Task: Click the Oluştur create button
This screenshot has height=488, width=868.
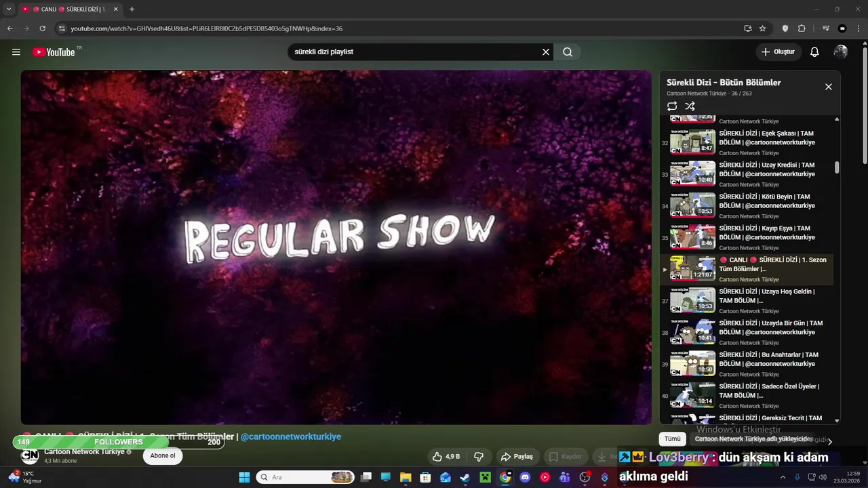Action: click(778, 52)
